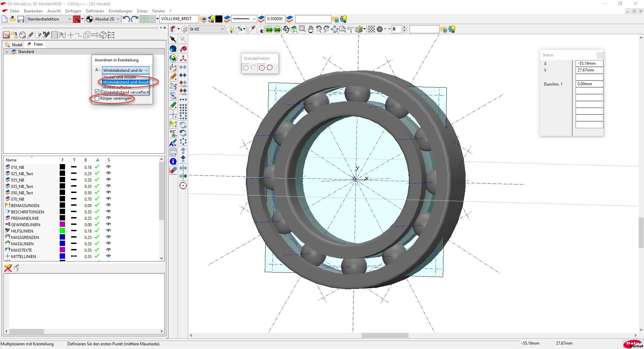Switch to 3D view mode button

click(277, 30)
